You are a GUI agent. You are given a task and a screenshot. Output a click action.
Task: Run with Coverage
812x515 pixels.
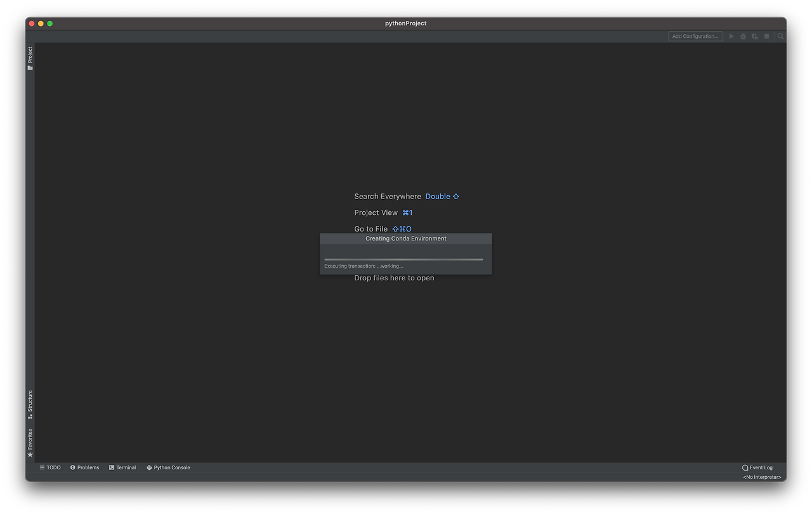point(755,36)
